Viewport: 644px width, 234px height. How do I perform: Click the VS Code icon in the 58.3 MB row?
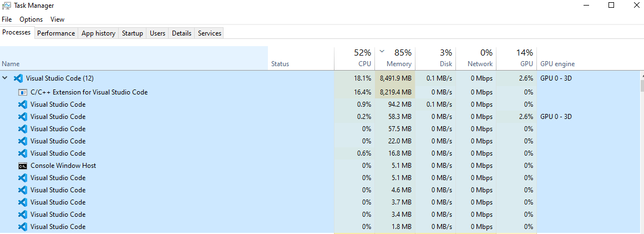click(23, 117)
